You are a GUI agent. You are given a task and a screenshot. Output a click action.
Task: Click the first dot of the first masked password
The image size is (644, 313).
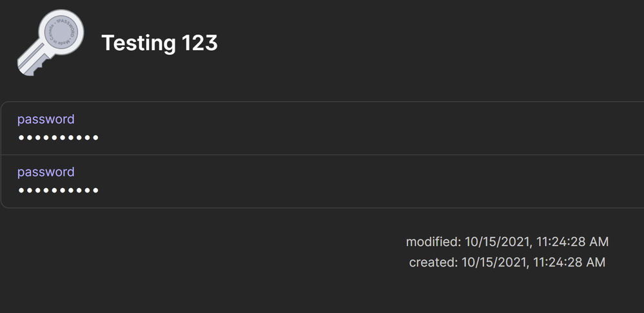click(21, 138)
